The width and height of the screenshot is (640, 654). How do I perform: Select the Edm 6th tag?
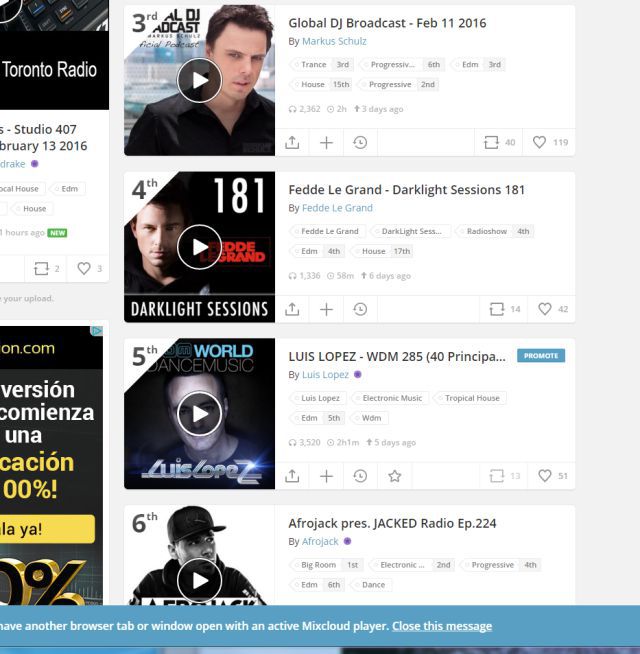pyautogui.click(x=317, y=585)
